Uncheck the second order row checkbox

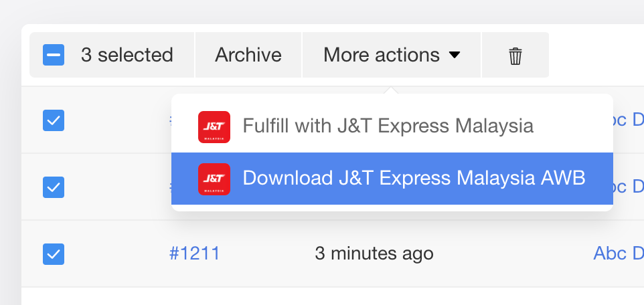click(54, 187)
